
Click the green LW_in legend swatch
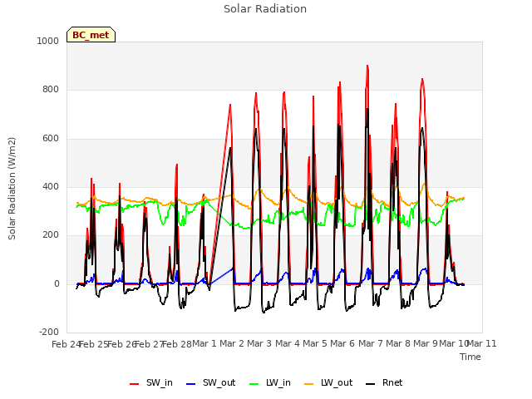[x=254, y=384]
